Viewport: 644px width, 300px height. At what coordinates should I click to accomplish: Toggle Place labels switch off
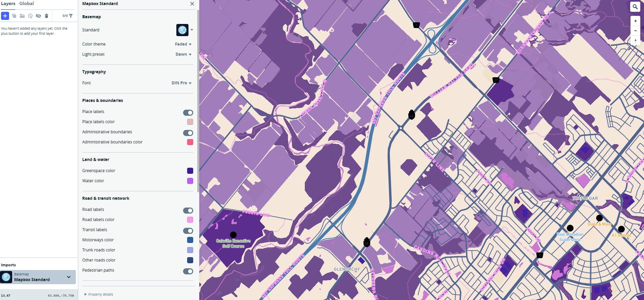pos(188,113)
